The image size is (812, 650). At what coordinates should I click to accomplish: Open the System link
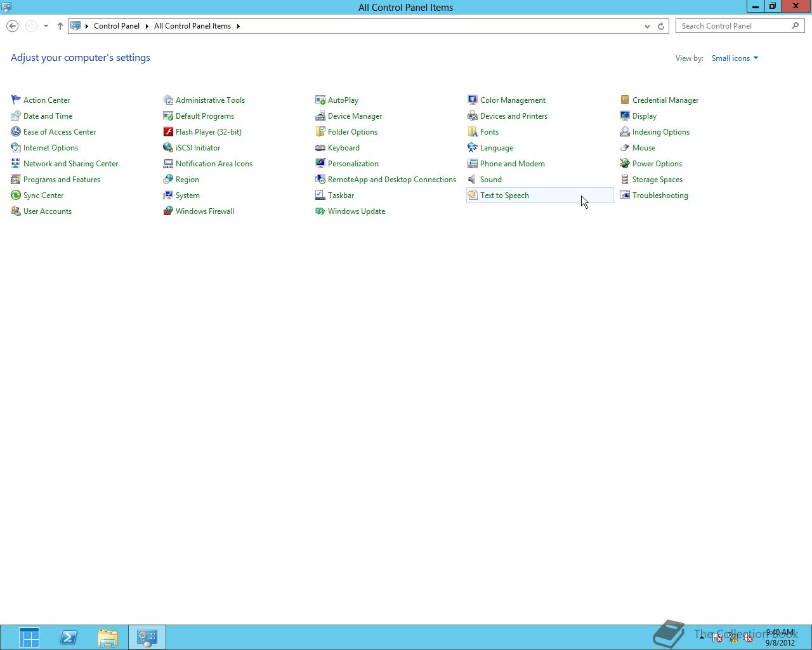click(x=188, y=196)
